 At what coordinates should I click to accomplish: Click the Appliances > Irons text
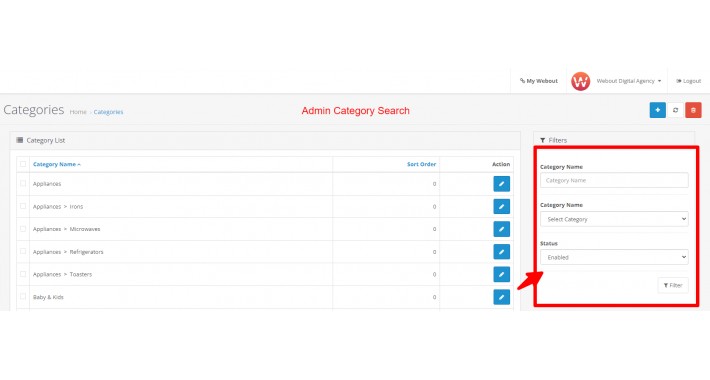pos(58,207)
